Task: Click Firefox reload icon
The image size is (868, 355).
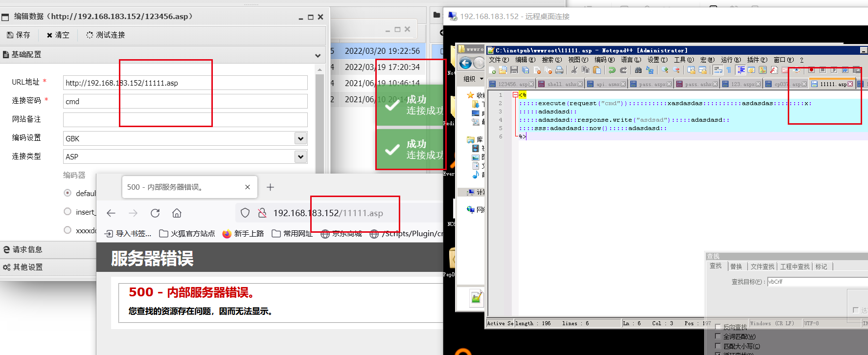Action: tap(155, 213)
